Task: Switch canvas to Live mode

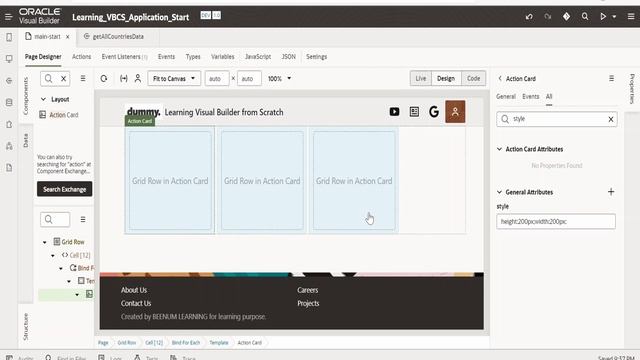Action: click(x=421, y=78)
